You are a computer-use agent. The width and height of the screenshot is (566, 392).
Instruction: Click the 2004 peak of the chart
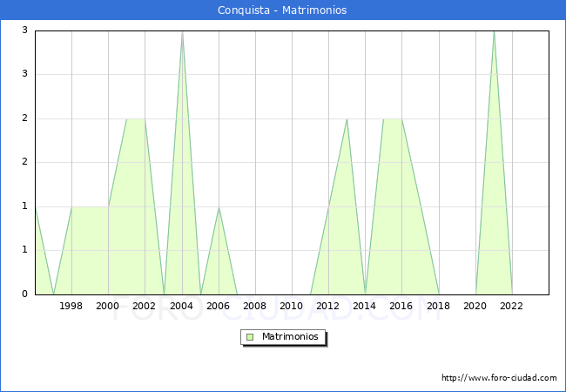181,31
